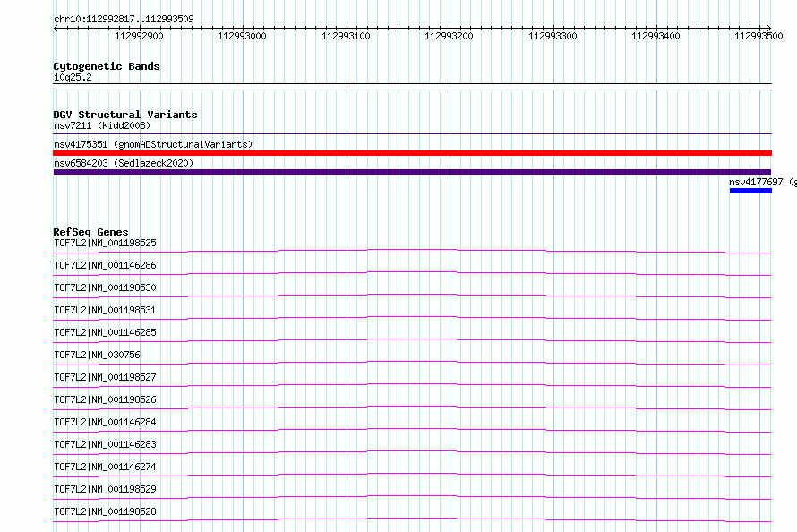797x532 pixels.
Task: Open transcript TCF7L2|NM_001198531
Action: tap(105, 310)
